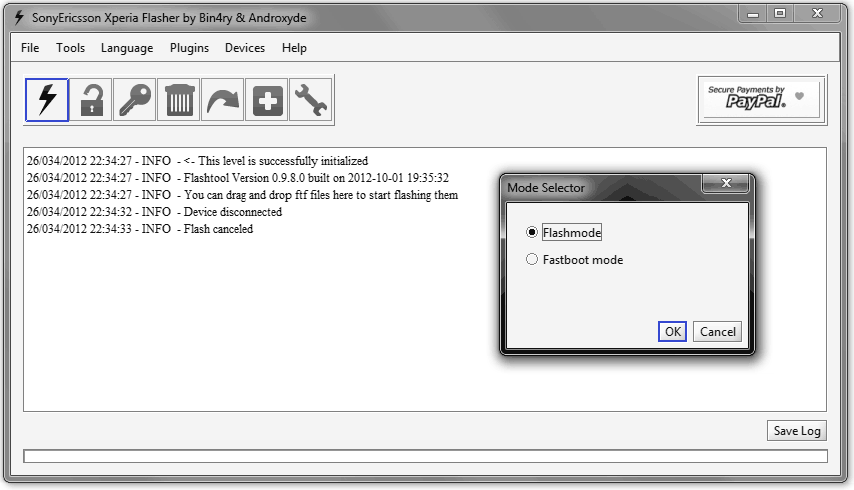Click the PayPal secure payments donate button
The width and height of the screenshot is (854, 490).
(x=761, y=99)
